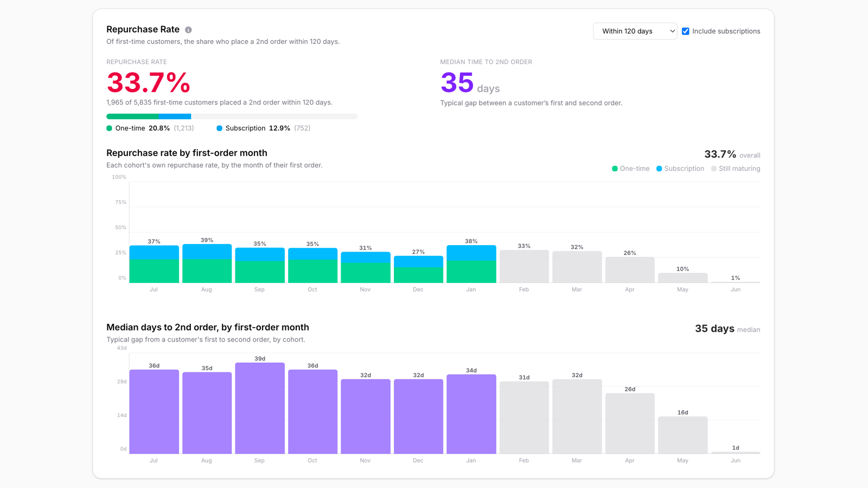The image size is (868, 488).
Task: Click the 1d label above Jun
Action: 736,448
